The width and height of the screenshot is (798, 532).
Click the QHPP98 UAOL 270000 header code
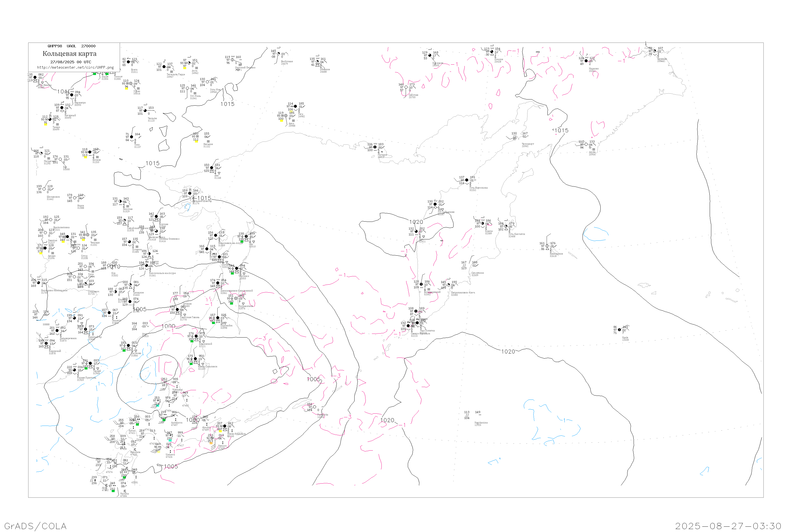[x=72, y=46]
